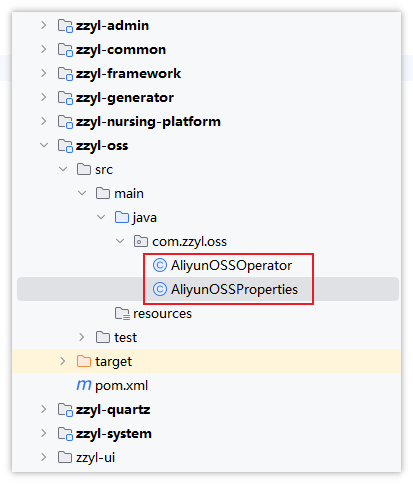Collapse the com.zzyl.oss package chevron
Viewport: 413px width, 484px height.
pos(120,241)
